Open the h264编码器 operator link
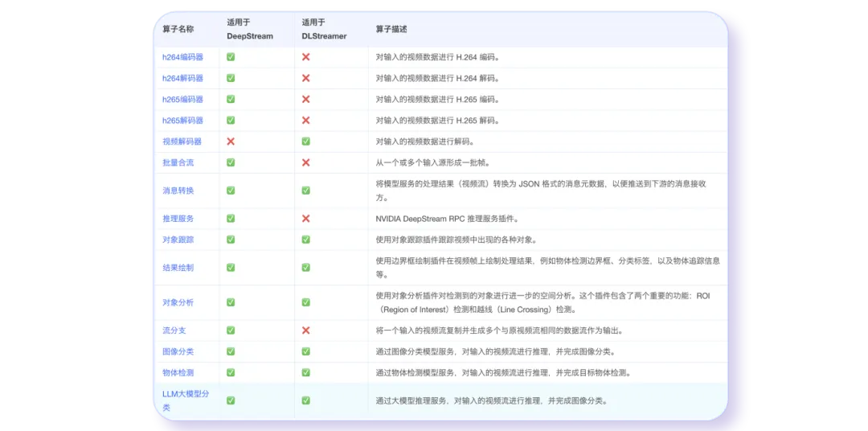Screen dimensions: 868x431 pos(182,57)
